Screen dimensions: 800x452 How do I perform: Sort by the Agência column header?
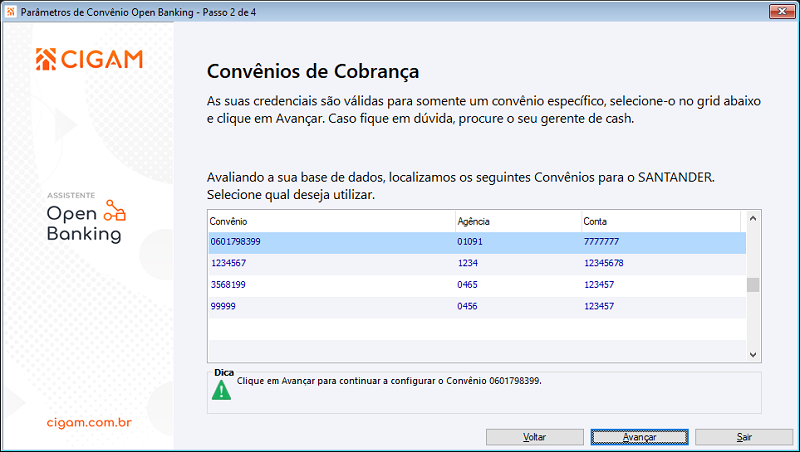[x=518, y=221]
